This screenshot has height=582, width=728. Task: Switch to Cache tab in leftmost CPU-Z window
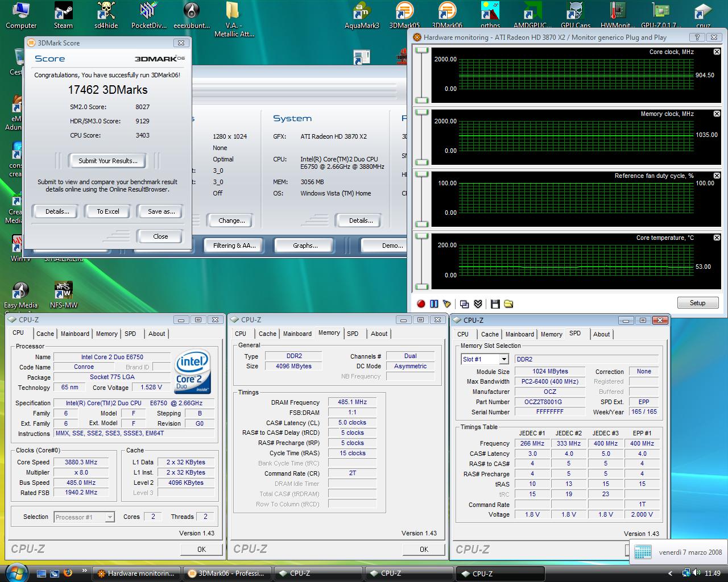(x=45, y=334)
